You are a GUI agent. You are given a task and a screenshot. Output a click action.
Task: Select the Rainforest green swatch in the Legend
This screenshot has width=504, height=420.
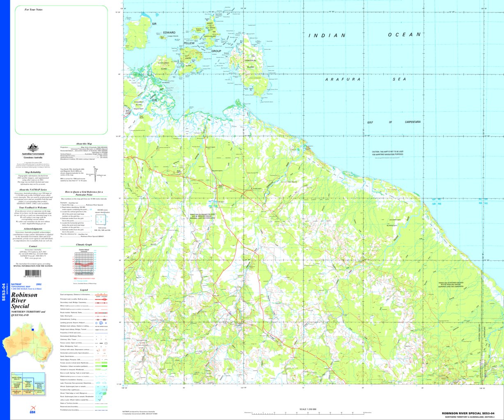pos(104,363)
